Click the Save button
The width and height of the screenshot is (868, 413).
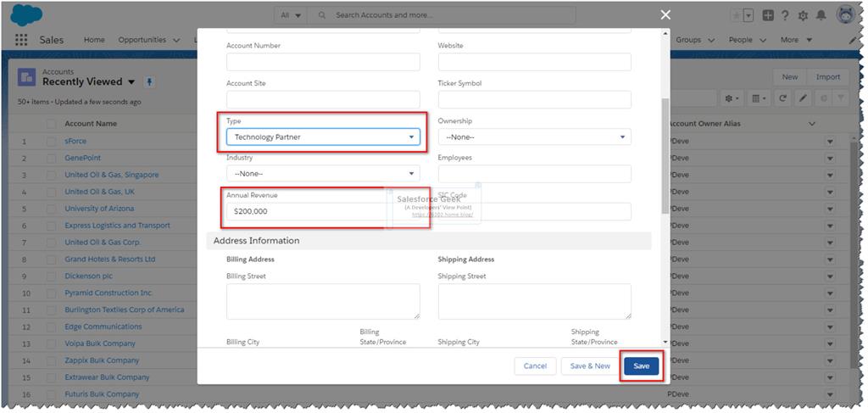click(641, 366)
